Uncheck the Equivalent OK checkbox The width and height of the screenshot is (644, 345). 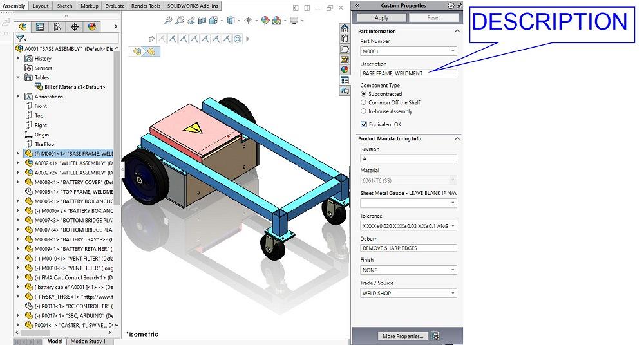point(363,124)
